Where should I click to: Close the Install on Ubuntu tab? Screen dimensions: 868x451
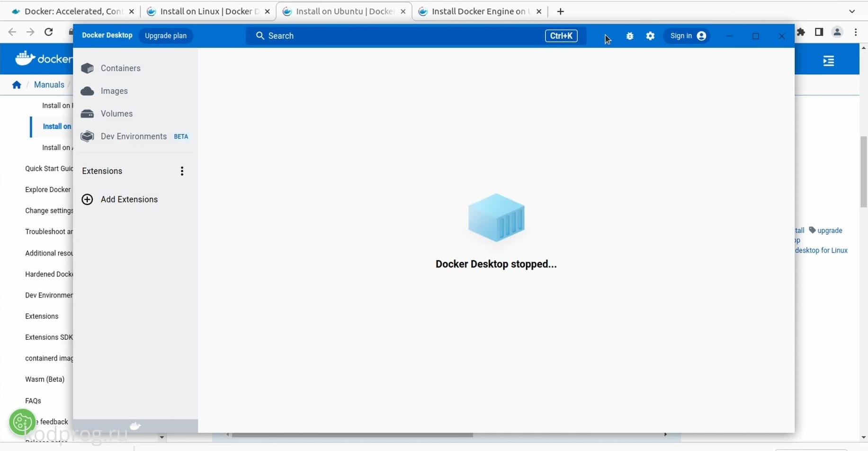[x=403, y=12]
